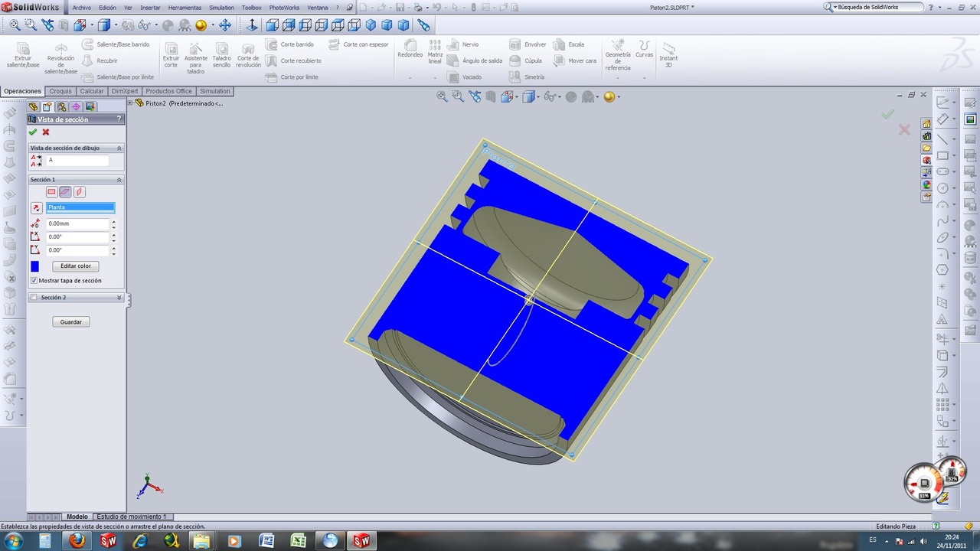Viewport: 980px width, 551px height.
Task: Click the section name field containing A
Action: pos(77,161)
